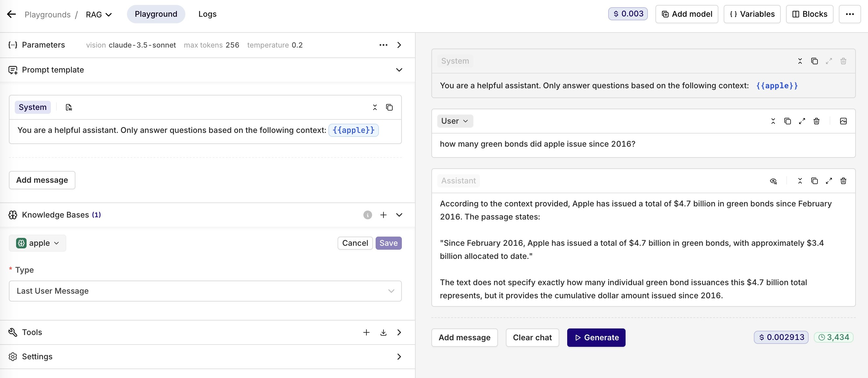Viewport: 868px width, 378px height.
Task: Click image attachment icon in User message
Action: [x=843, y=121]
